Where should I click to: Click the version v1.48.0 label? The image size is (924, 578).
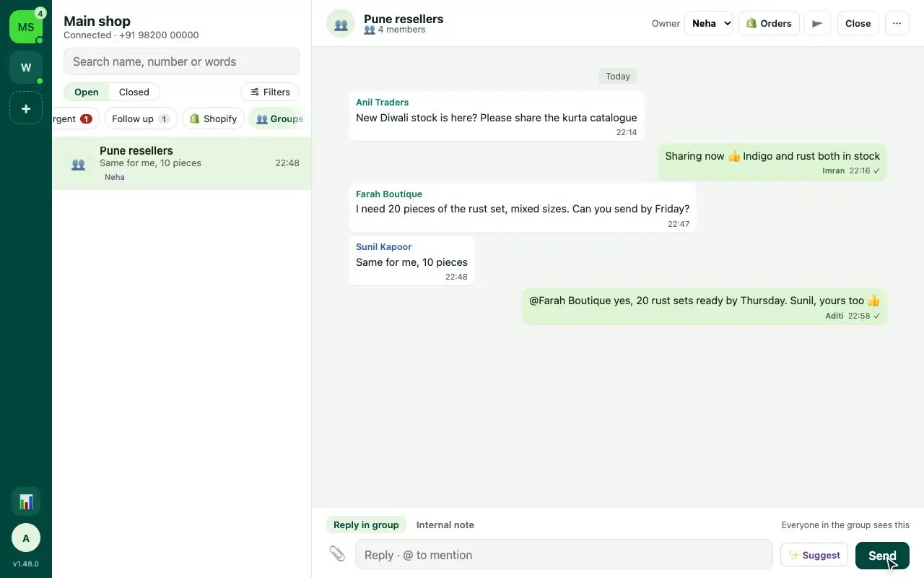point(26,564)
